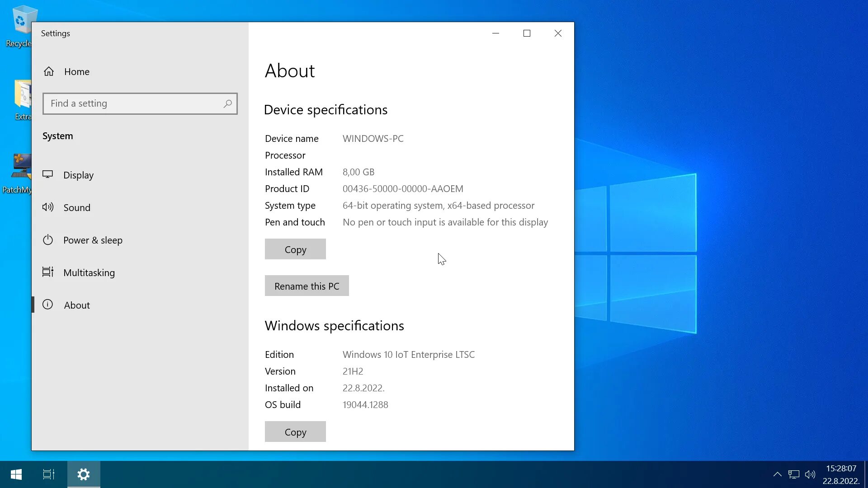The width and height of the screenshot is (868, 488).
Task: Copy the device specifications
Action: click(x=295, y=249)
